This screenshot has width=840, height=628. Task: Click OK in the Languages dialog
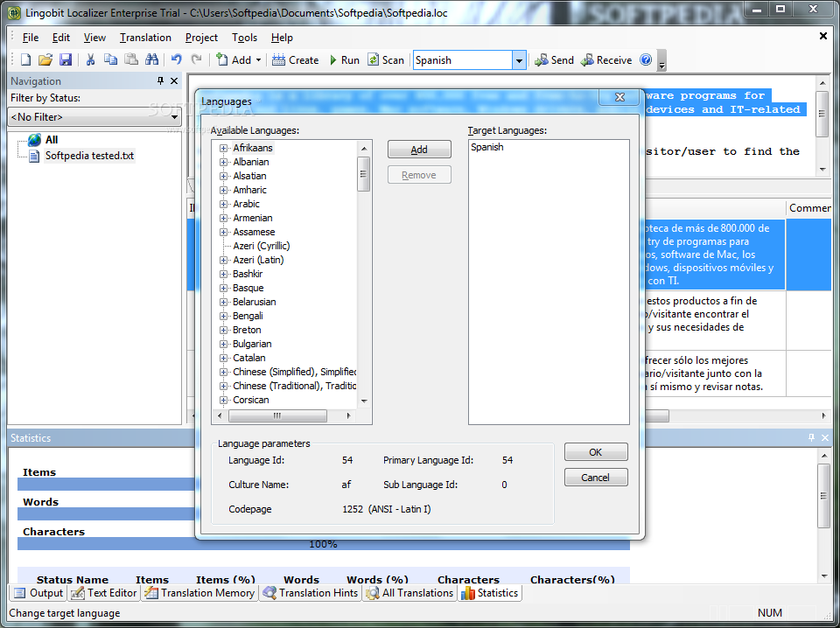pyautogui.click(x=596, y=452)
